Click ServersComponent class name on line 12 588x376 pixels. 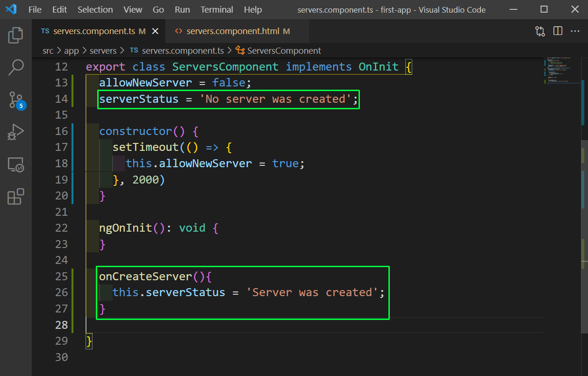click(225, 67)
